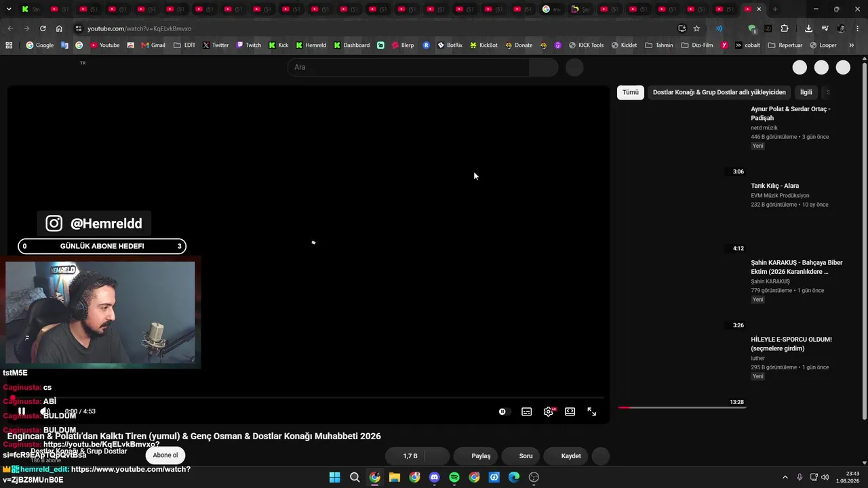Viewport: 868px width, 488px height.
Task: Open the Google bookmark
Action: point(40,45)
